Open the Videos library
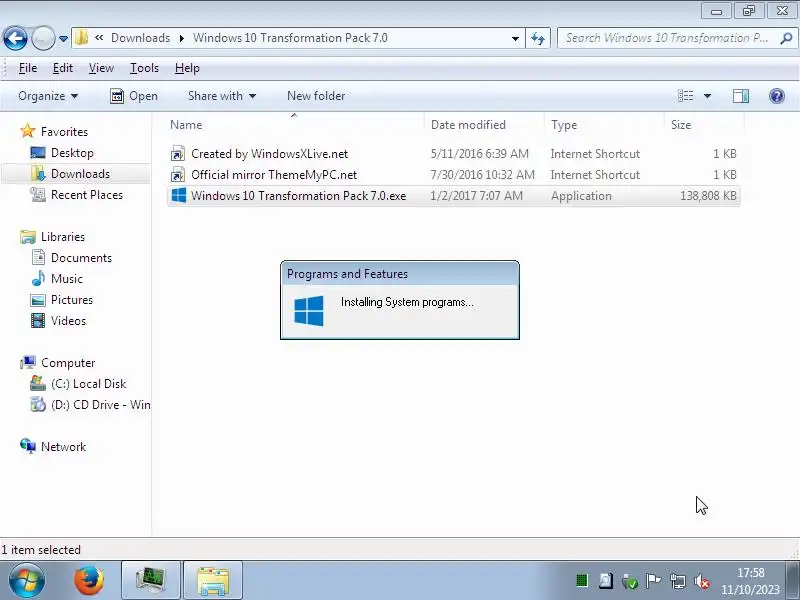800x600 pixels. (x=68, y=321)
